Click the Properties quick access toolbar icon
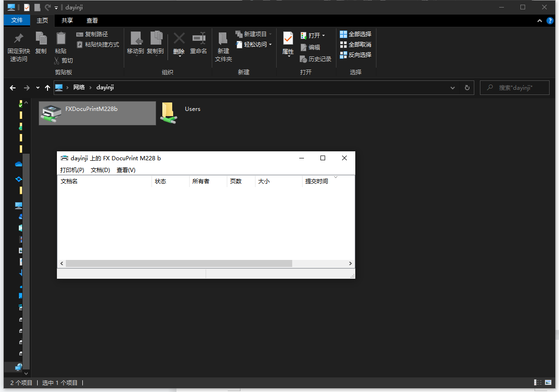Image resolution: width=559 pixels, height=392 pixels. click(27, 8)
